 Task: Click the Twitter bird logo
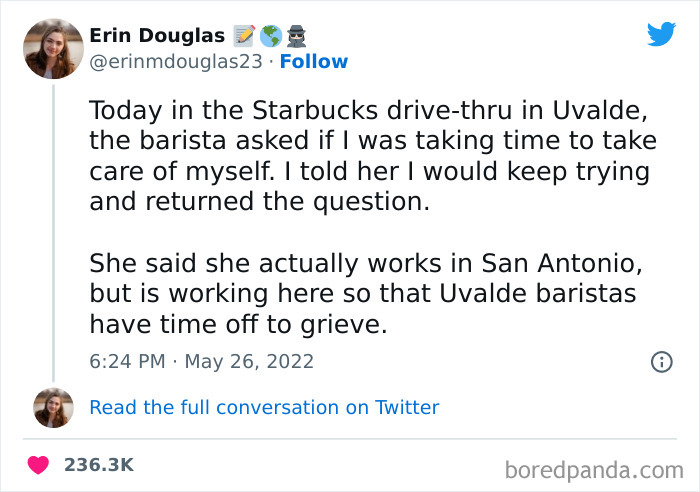(x=661, y=34)
